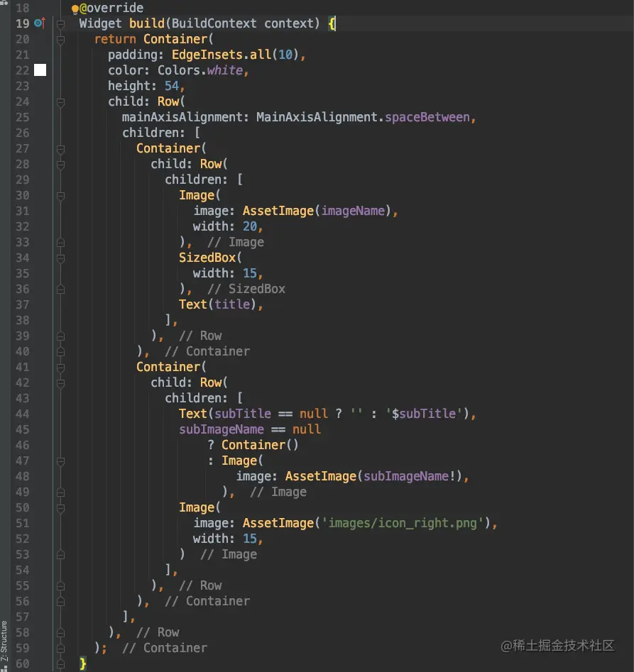
Task: Click the fold end marker on line 39
Action: (60, 336)
